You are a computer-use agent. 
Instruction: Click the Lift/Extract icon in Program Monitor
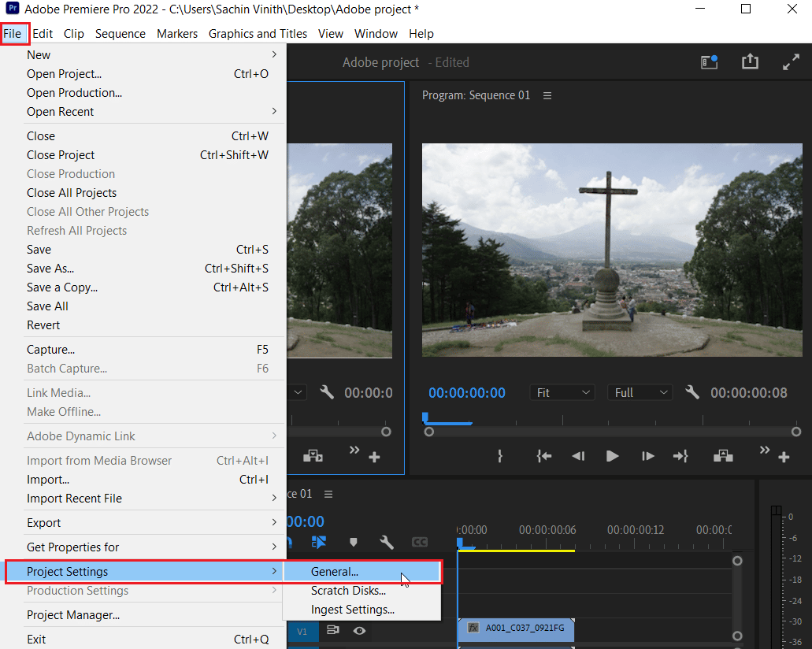tap(723, 456)
